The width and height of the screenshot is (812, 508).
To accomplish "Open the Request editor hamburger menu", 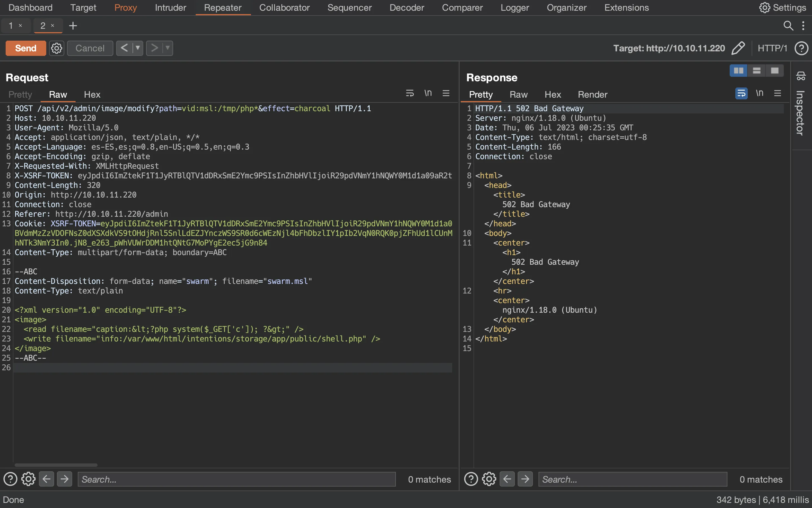I will click(x=446, y=93).
